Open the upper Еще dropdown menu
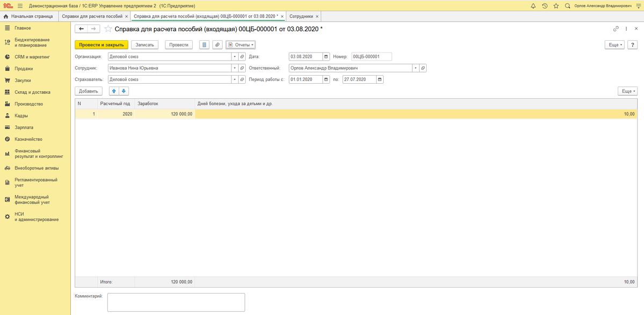 (x=615, y=45)
